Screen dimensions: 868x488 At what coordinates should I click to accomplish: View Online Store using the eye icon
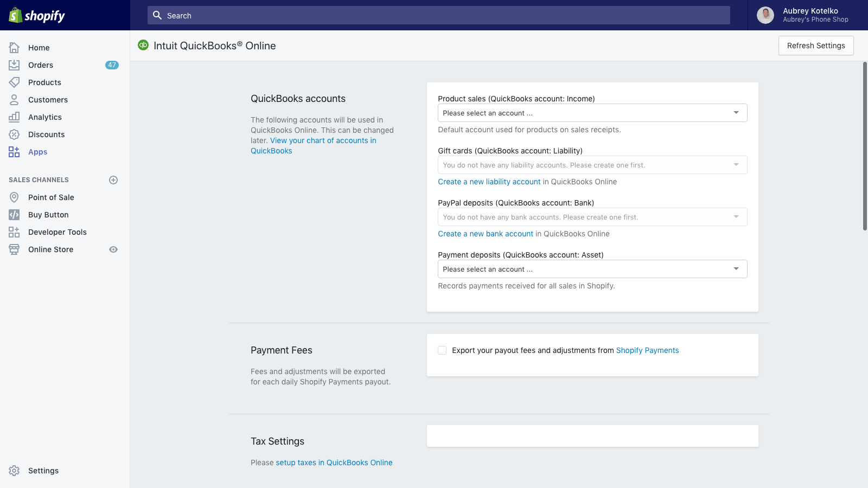(x=113, y=249)
